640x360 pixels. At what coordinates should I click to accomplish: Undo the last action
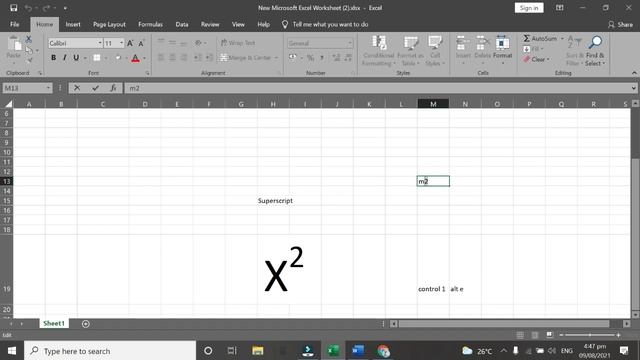coord(28,8)
